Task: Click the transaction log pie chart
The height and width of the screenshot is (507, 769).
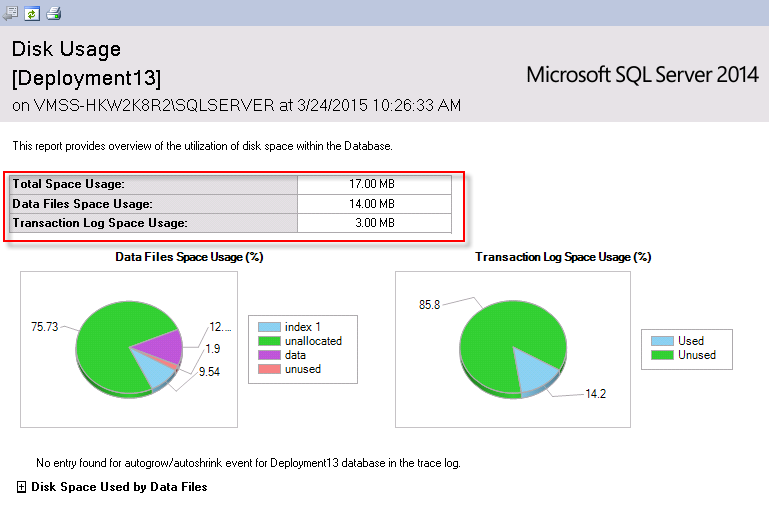Action: pyautogui.click(x=513, y=348)
